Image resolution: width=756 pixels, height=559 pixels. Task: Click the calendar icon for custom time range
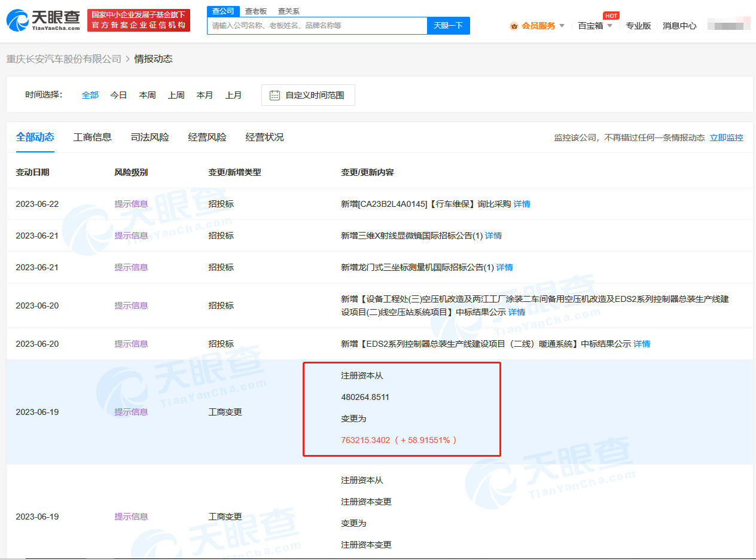(x=275, y=95)
